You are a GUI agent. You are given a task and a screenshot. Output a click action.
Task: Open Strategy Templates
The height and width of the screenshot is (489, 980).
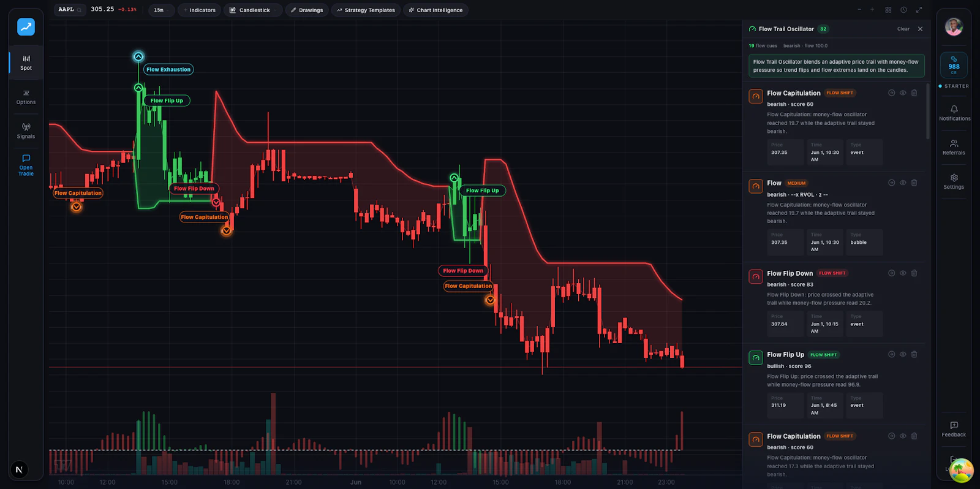(366, 10)
